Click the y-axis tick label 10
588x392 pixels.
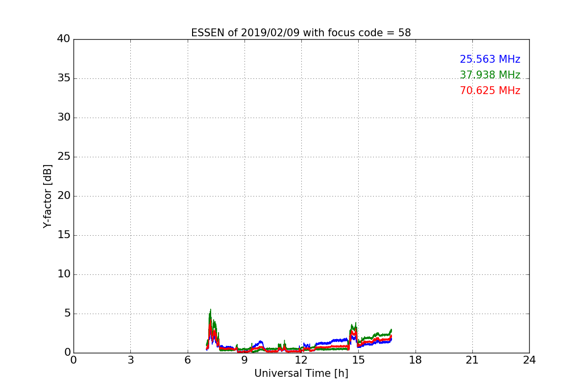[x=63, y=274]
